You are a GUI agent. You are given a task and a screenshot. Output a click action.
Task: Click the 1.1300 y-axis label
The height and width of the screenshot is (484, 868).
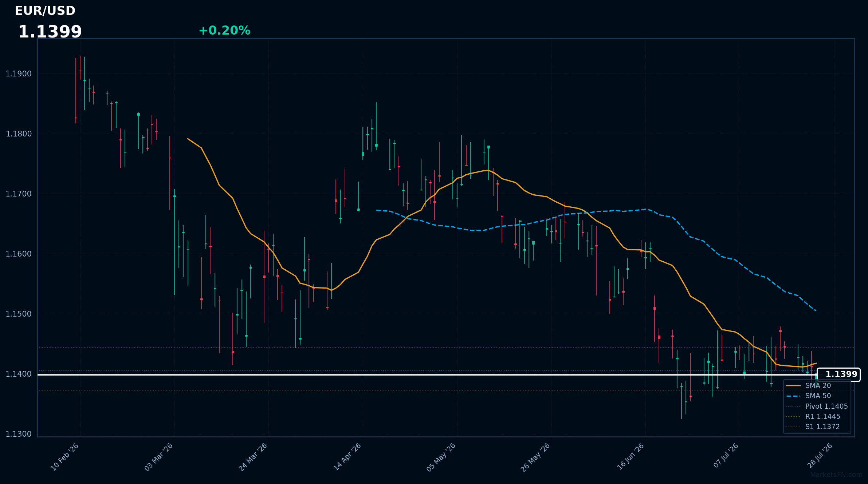(19, 434)
